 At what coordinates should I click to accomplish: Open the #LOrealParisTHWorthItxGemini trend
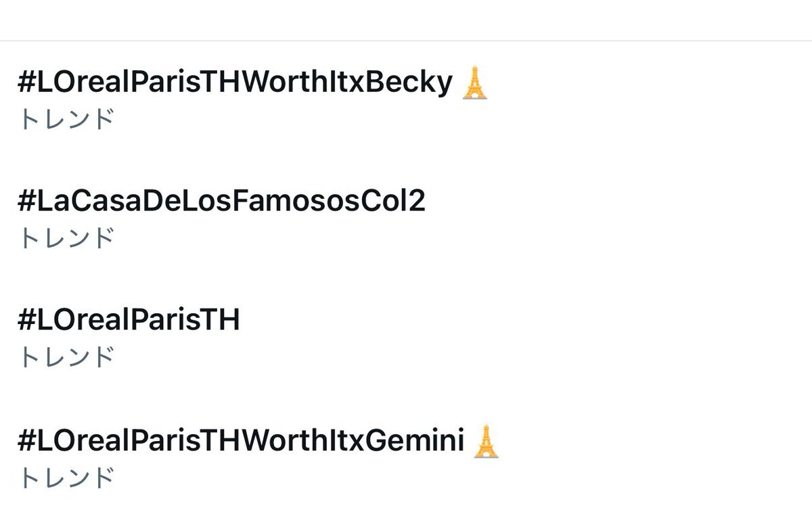pos(242,441)
